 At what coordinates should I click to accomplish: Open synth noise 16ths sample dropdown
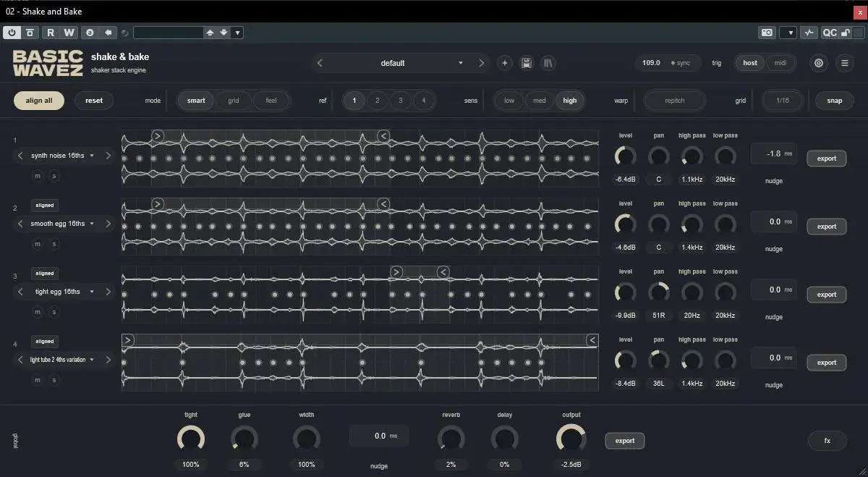point(64,156)
